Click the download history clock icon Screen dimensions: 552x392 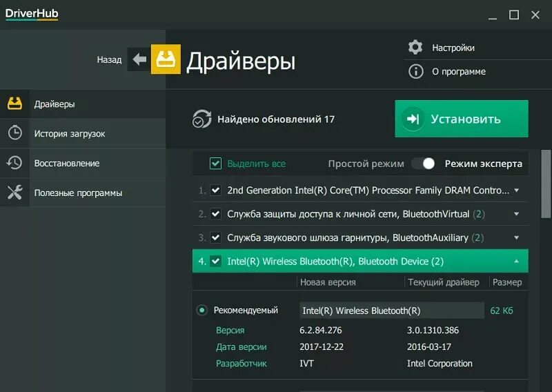point(14,133)
